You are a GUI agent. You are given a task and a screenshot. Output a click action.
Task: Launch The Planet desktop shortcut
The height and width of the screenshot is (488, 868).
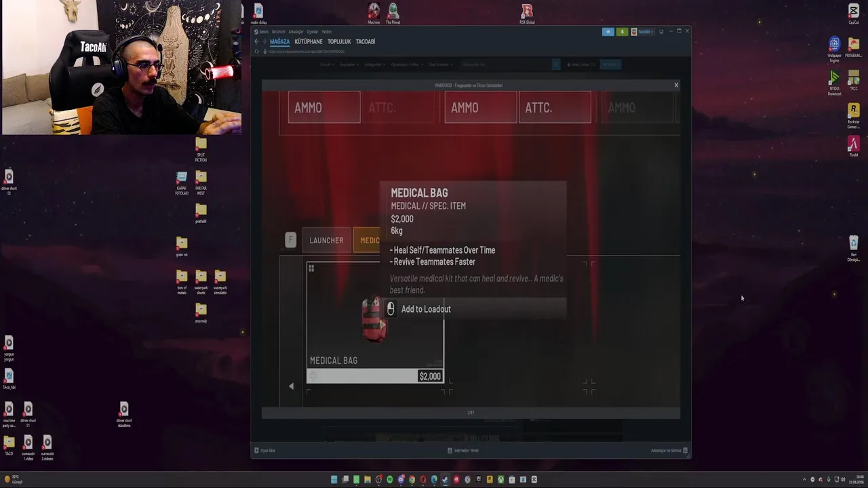(393, 14)
